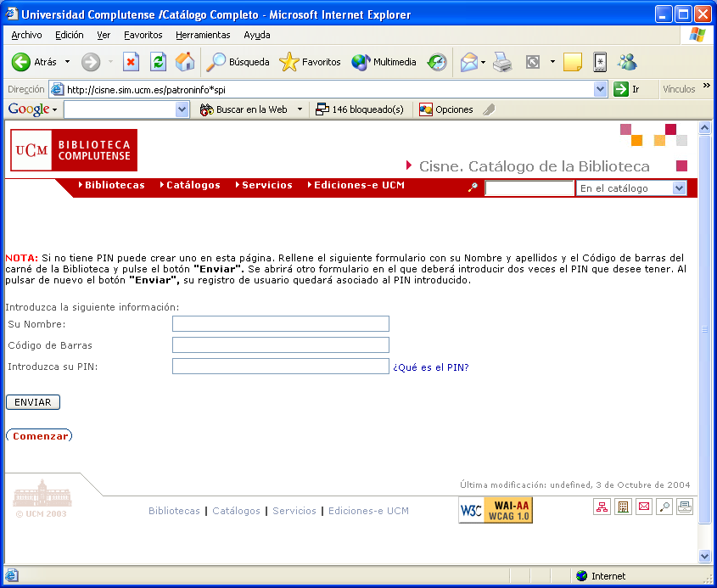Image resolution: width=717 pixels, height=588 pixels.
Task: Open Búsqueda magnifier in toolbar
Action: pyautogui.click(x=238, y=62)
